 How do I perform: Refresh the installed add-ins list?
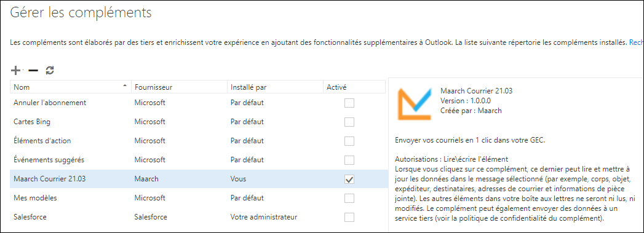(x=50, y=71)
